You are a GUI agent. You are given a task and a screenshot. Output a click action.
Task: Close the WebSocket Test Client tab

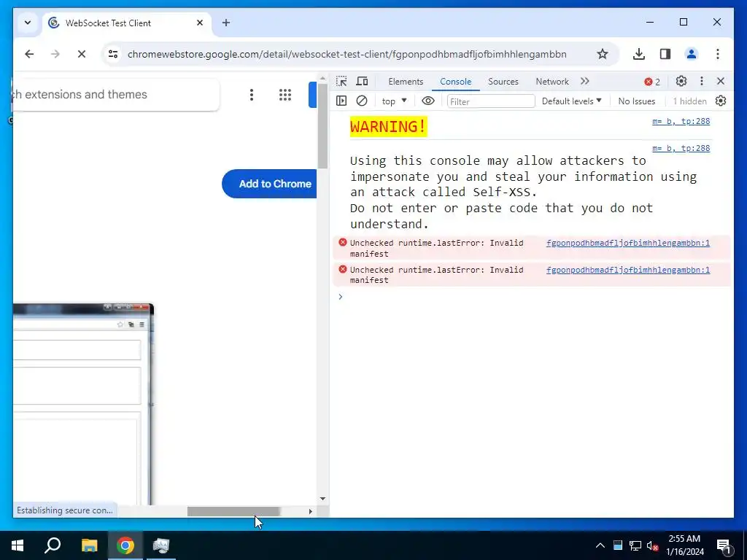tap(200, 23)
